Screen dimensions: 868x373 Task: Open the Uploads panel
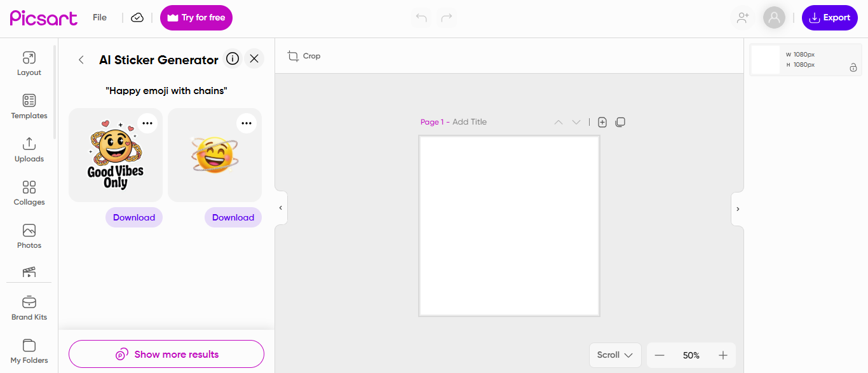pos(29,150)
